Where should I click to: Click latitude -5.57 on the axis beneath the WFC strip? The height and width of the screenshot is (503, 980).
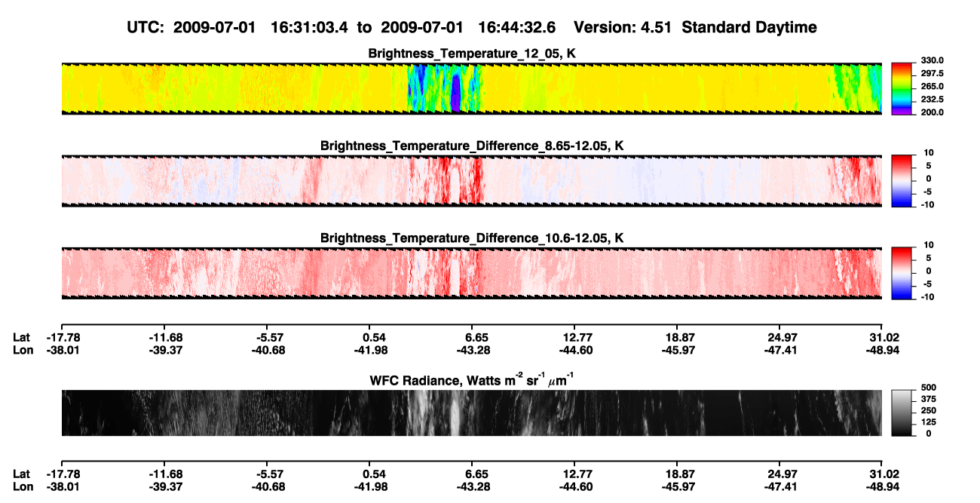click(270, 474)
